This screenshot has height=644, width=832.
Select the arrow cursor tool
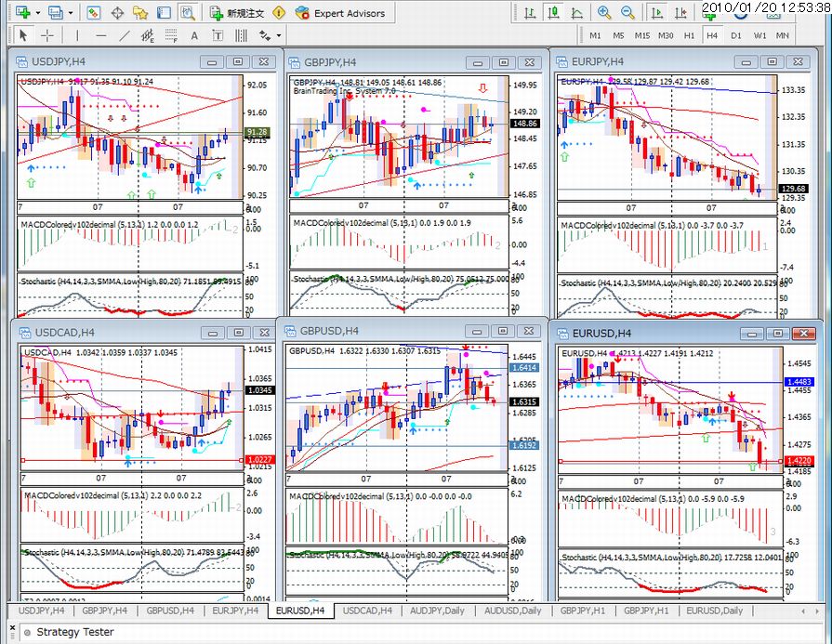(23, 35)
